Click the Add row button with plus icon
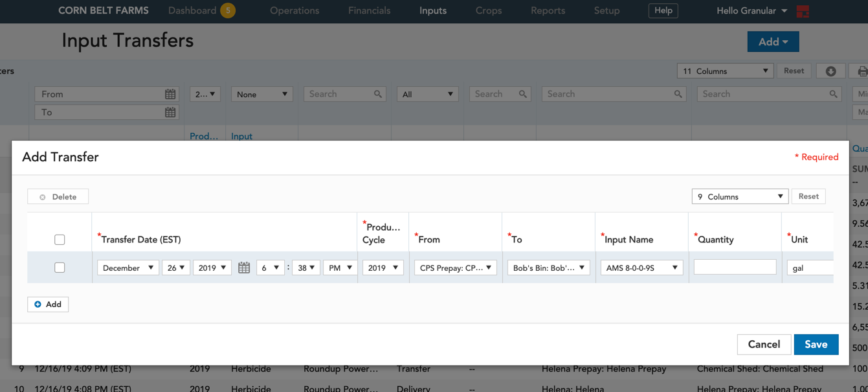This screenshot has width=868, height=392. (x=48, y=304)
